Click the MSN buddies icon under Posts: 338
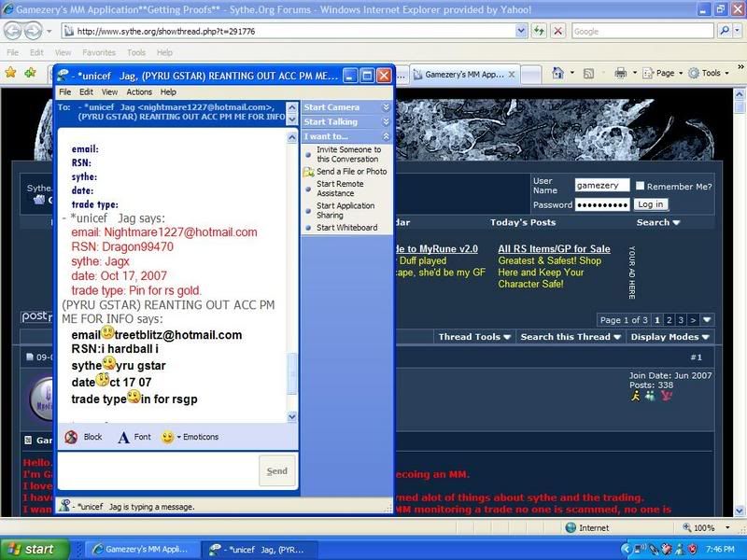Image resolution: width=747 pixels, height=560 pixels. tap(650, 396)
